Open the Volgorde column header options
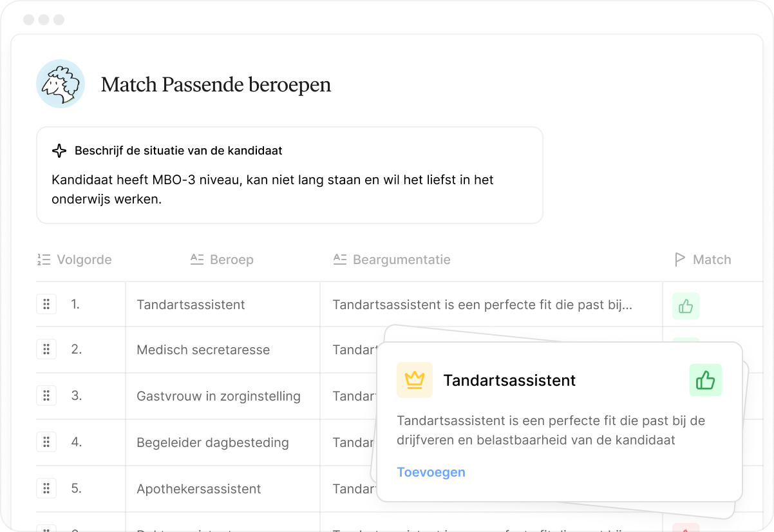The width and height of the screenshot is (774, 532). coord(84,260)
